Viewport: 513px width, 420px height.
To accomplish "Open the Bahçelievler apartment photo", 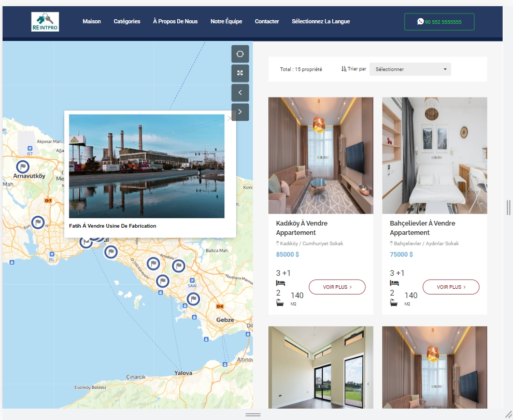I will click(x=434, y=156).
